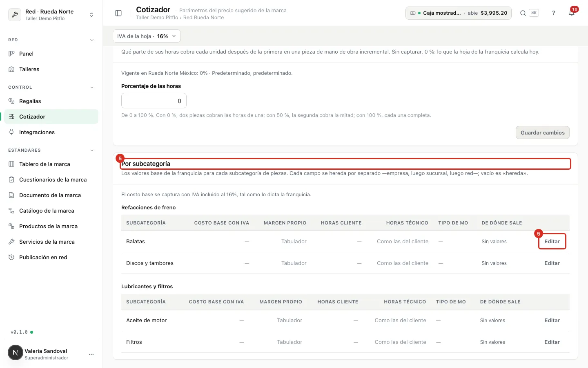Open Servicios de la marca
This screenshot has height=368, width=588.
click(x=51, y=242)
